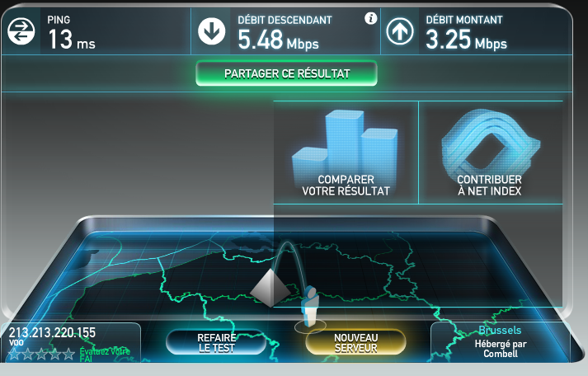Click the upload arrow icon
The image size is (588, 376).
point(400,31)
